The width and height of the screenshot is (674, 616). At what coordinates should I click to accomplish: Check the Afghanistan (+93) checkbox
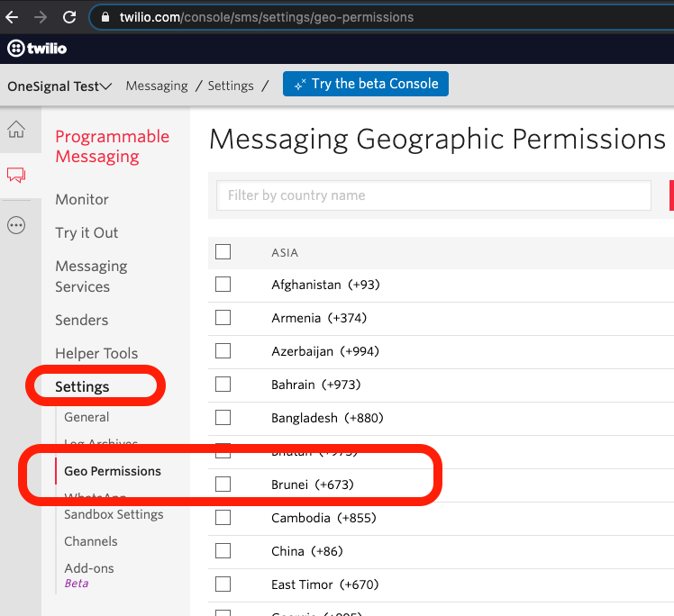point(223,285)
